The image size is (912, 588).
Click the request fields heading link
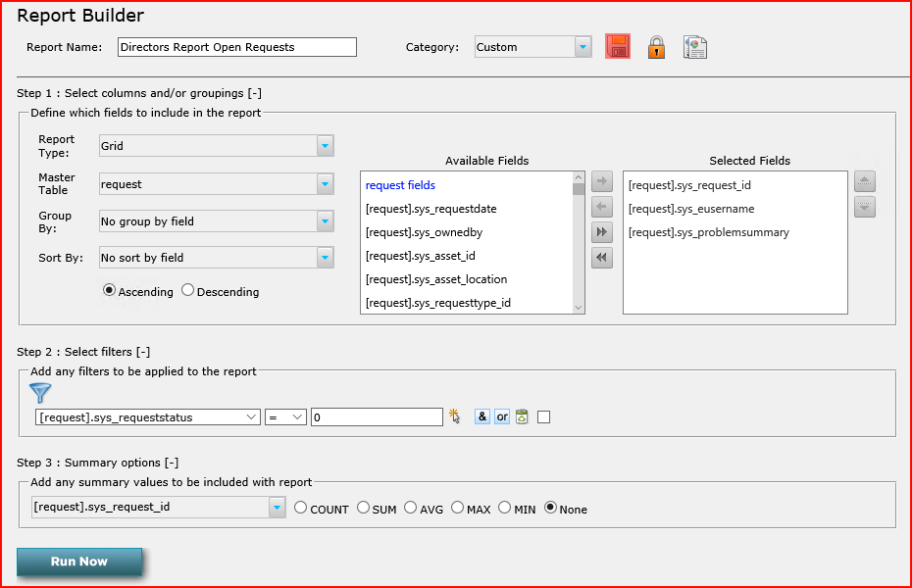[x=400, y=185]
